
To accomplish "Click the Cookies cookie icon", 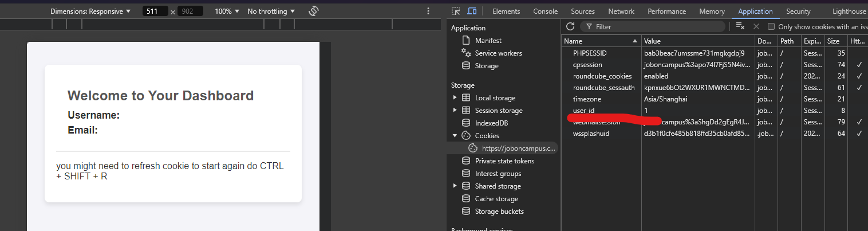I will (x=466, y=136).
